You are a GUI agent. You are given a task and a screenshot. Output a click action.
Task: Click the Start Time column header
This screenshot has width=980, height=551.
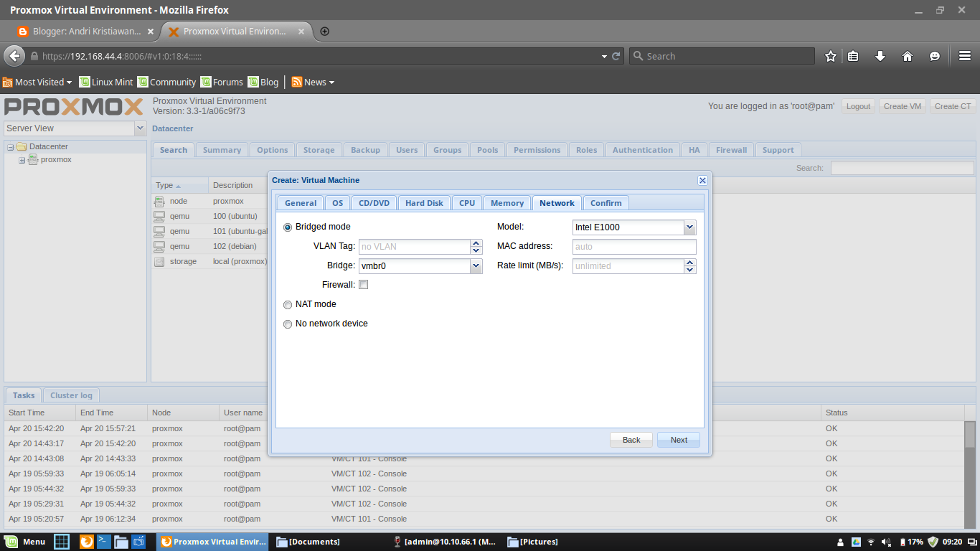[39, 413]
